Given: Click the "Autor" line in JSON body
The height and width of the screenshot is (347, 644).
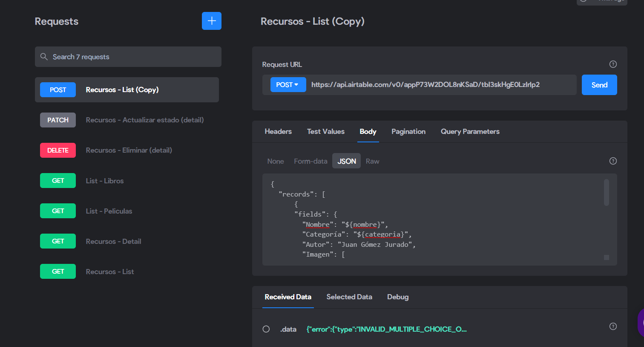Looking at the screenshot, I should click(359, 244).
